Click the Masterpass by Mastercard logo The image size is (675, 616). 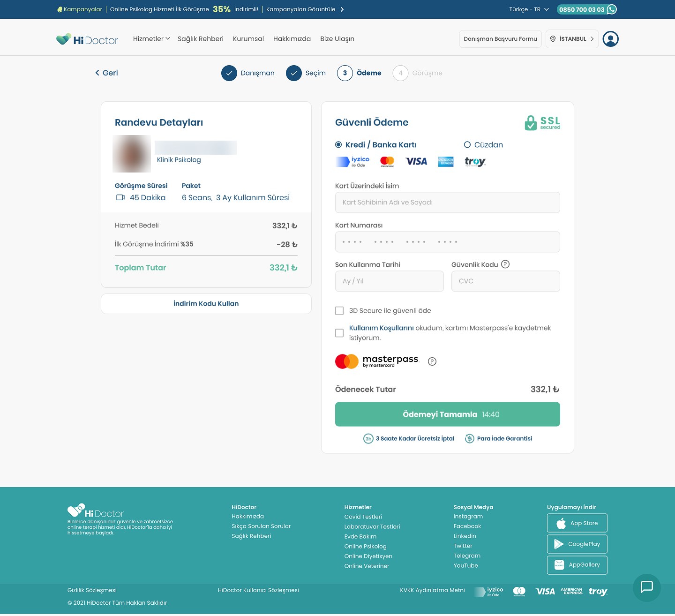(x=377, y=361)
